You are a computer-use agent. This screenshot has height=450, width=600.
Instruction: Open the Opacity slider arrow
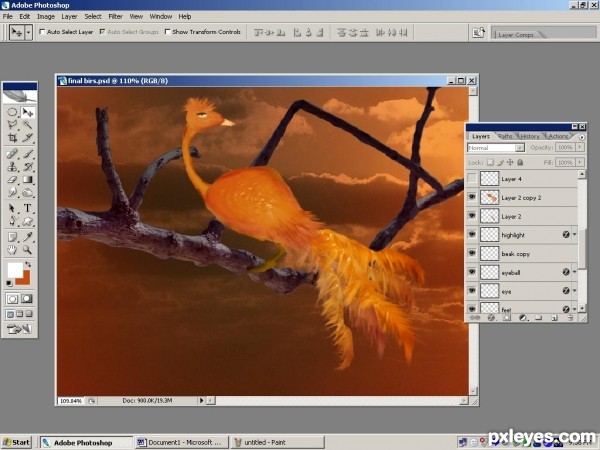pyautogui.click(x=580, y=147)
